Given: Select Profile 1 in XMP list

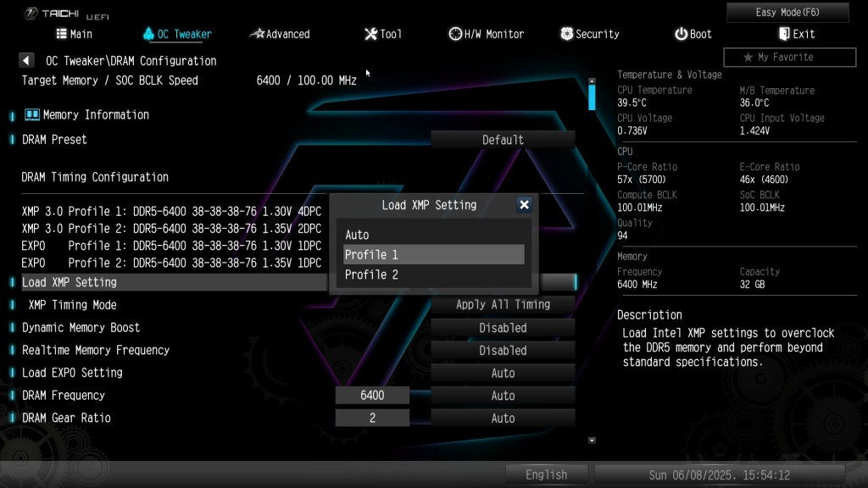Looking at the screenshot, I should point(433,255).
